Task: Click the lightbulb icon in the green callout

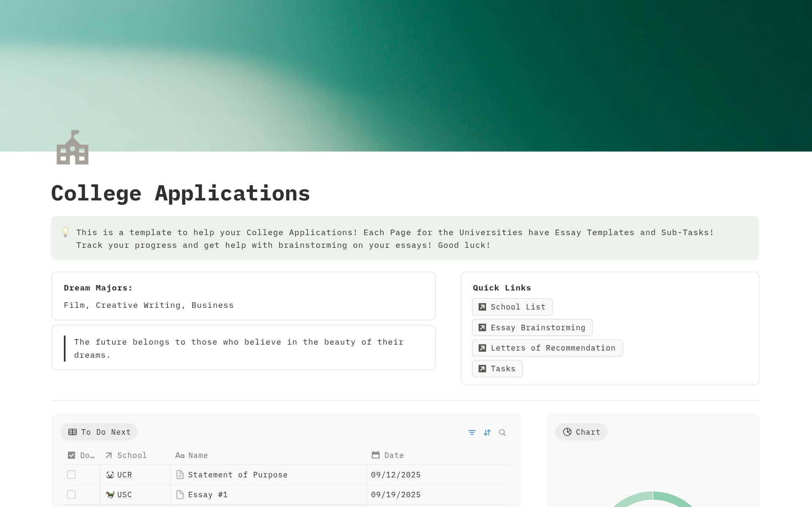Action: 66,232
